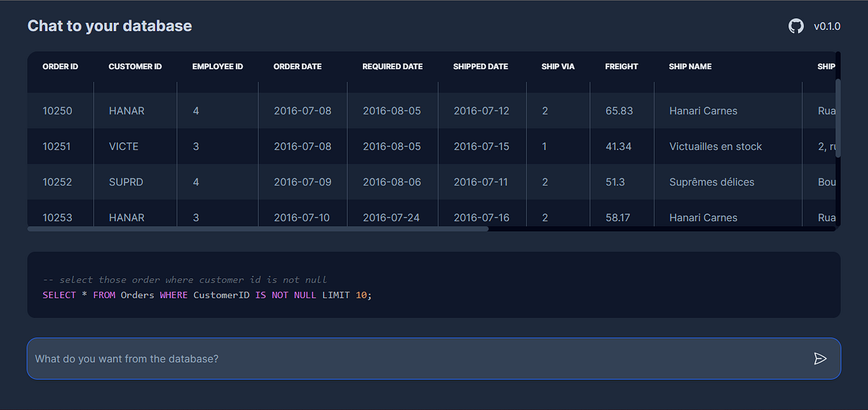
Task: Select the ORDER ID column header
Action: pyautogui.click(x=60, y=67)
